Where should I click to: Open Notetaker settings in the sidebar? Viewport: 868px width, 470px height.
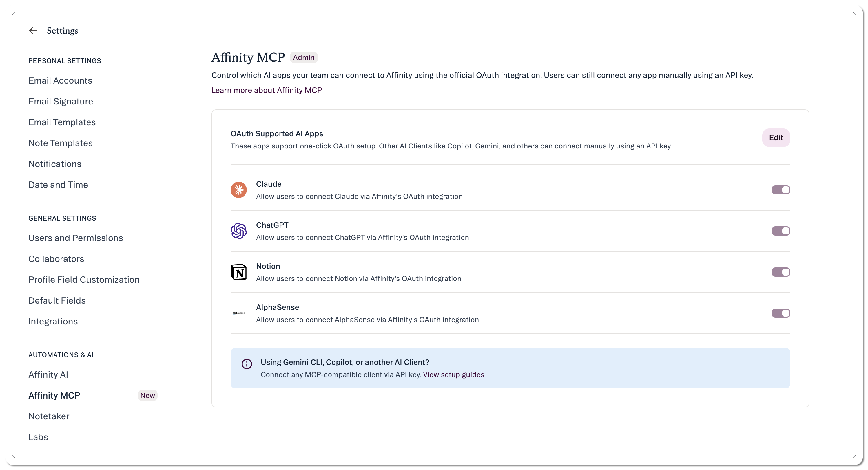pos(49,416)
